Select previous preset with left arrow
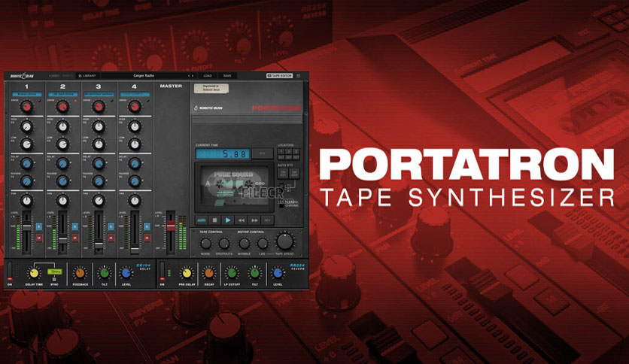 tap(189, 75)
